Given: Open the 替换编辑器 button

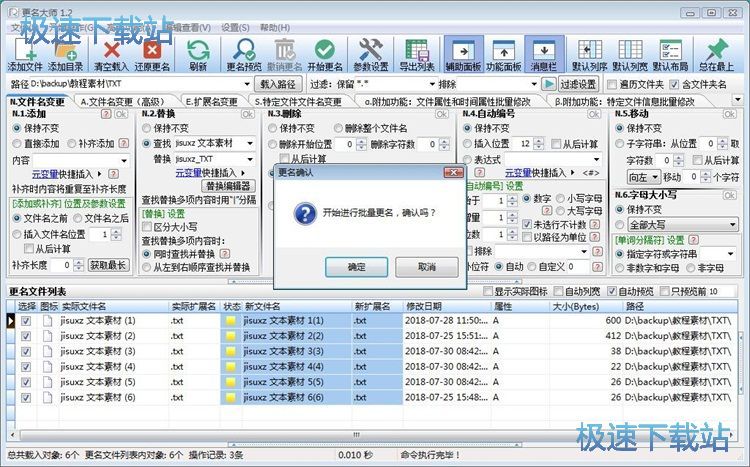Looking at the screenshot, I should pos(229,185).
